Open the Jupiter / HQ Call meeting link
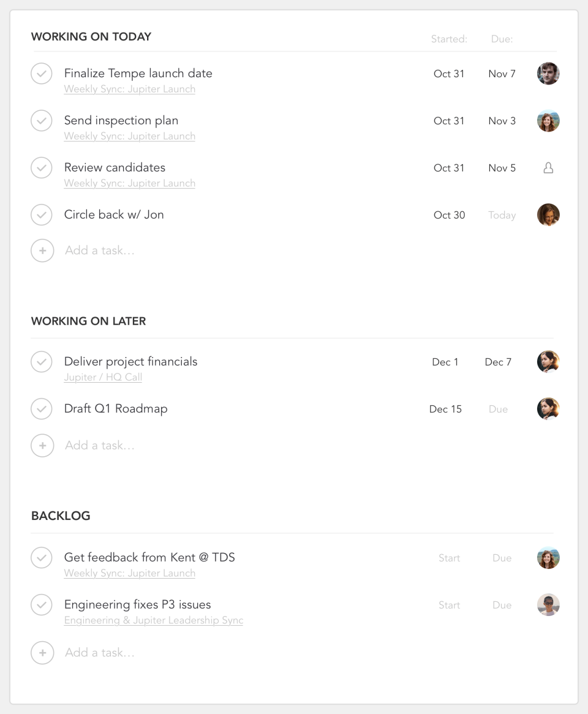Screen dimensions: 588x714 103,377
